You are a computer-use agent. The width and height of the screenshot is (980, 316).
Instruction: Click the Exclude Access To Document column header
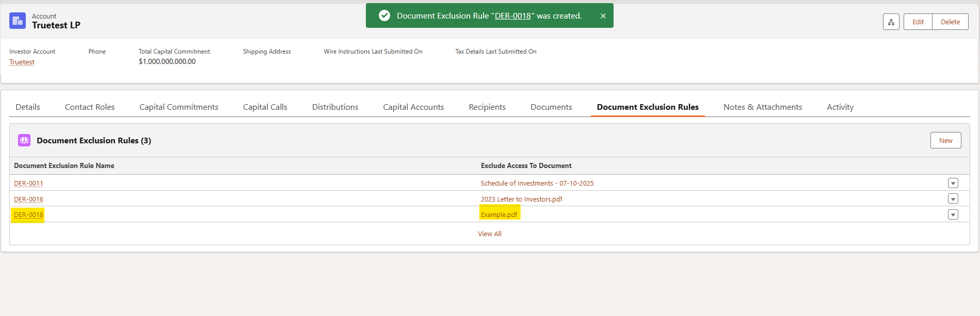[x=526, y=165]
